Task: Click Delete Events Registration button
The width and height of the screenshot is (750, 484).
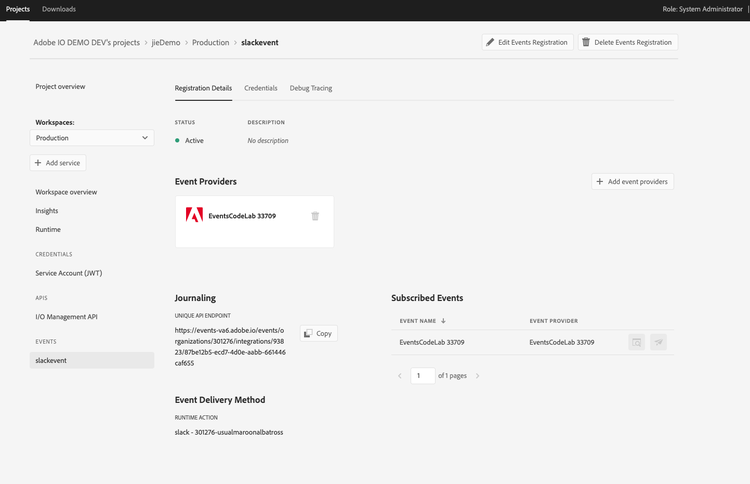Action: [x=627, y=42]
